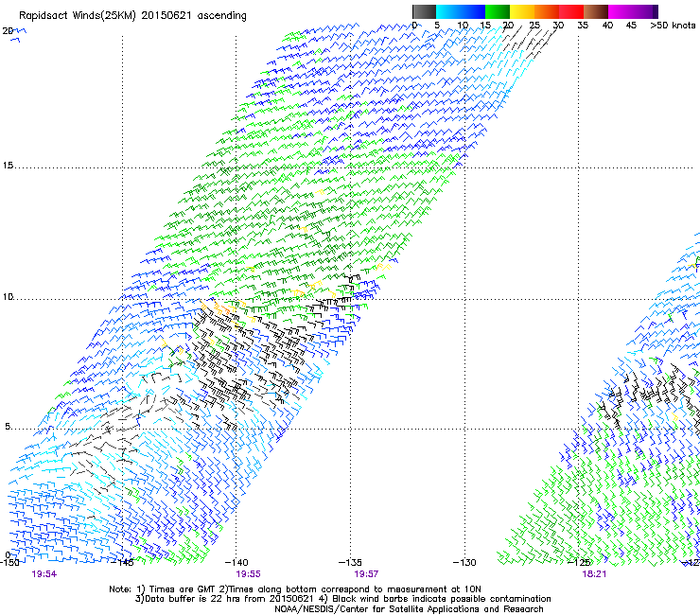Click the NOAA/NESDIS credit line

click(x=409, y=609)
